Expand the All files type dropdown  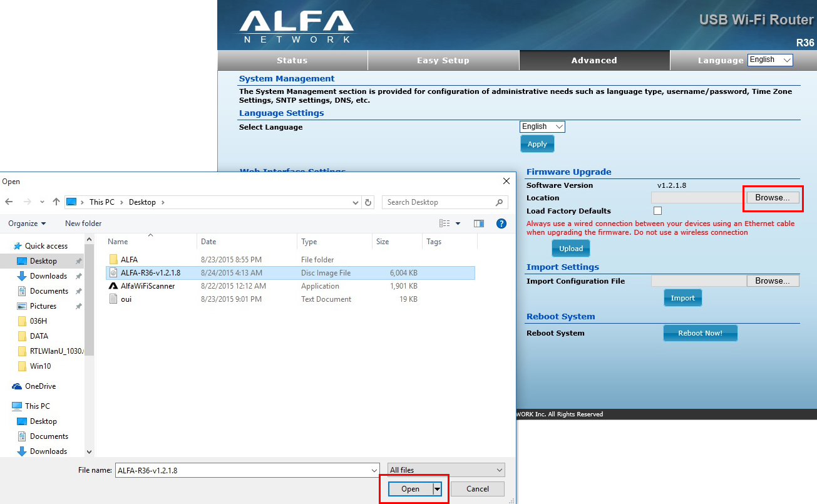pyautogui.click(x=446, y=470)
